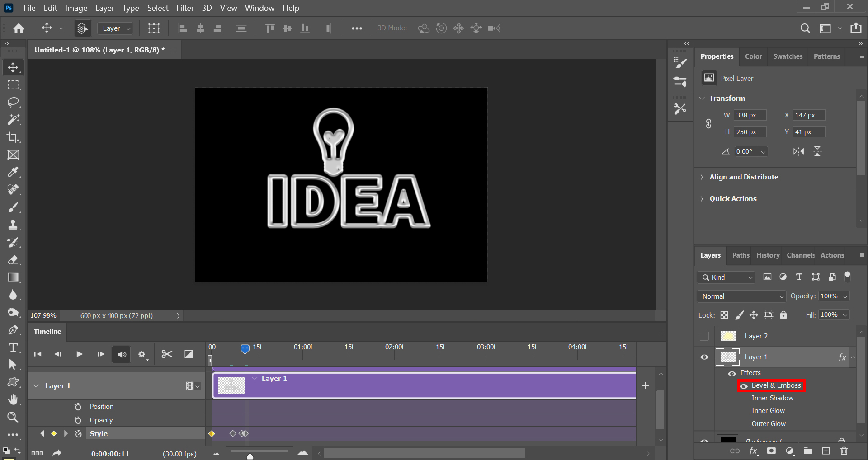Show Layer 2 visibility
The height and width of the screenshot is (460, 868).
704,336
